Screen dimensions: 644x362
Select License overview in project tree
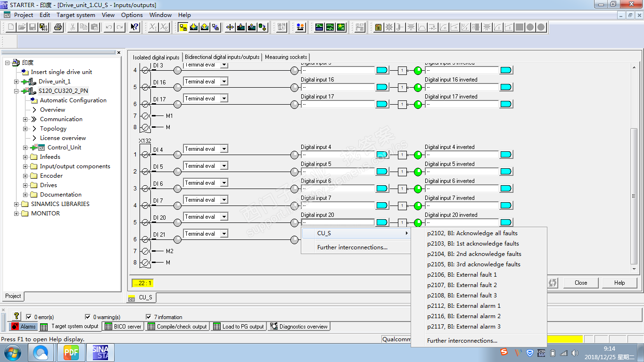coord(63,138)
